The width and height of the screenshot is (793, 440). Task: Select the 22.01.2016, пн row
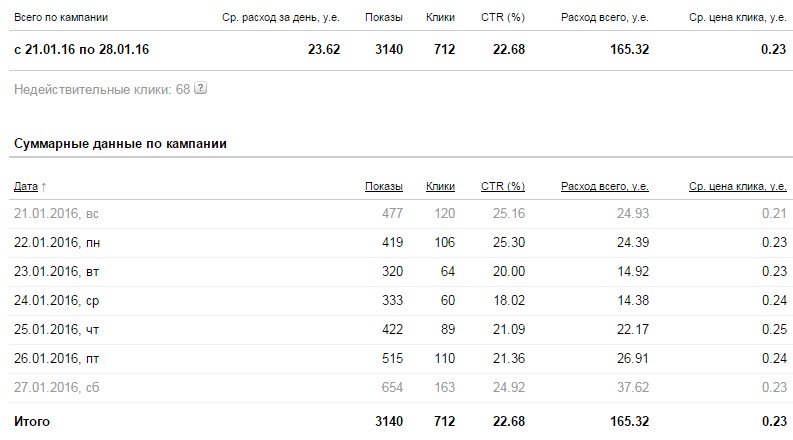pos(401,243)
